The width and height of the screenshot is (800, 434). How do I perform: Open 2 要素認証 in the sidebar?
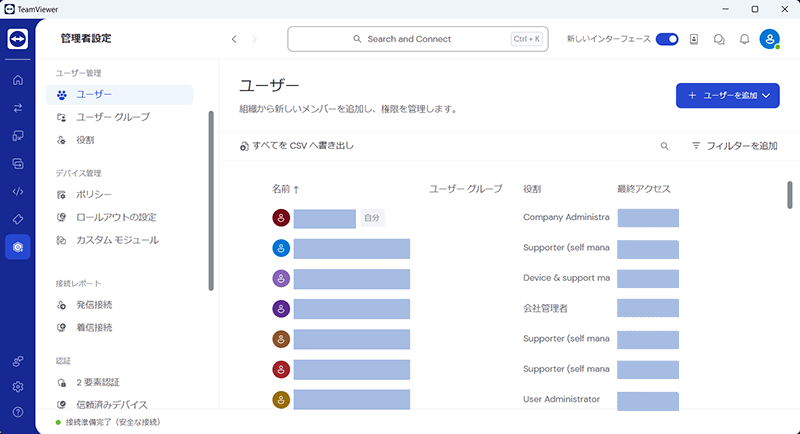98,382
